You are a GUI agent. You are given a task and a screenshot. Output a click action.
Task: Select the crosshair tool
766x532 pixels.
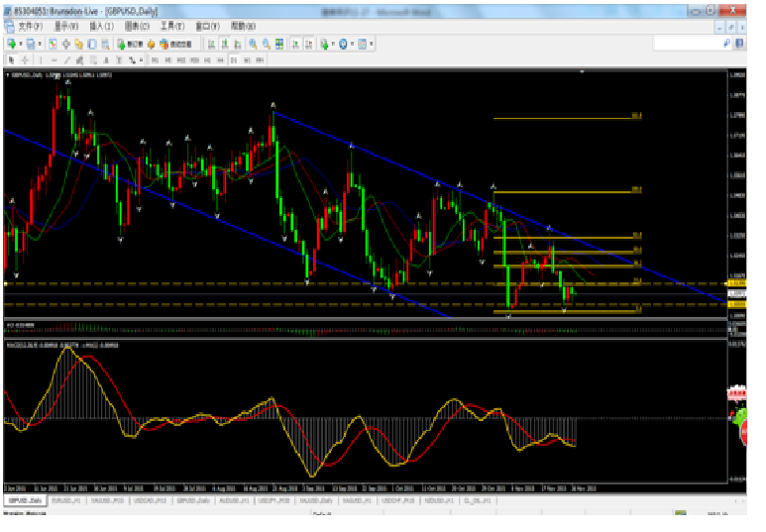pyautogui.click(x=25, y=60)
